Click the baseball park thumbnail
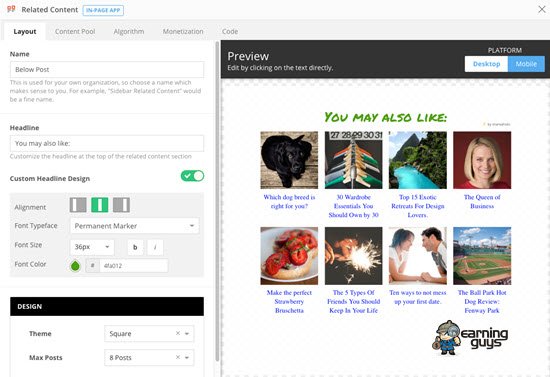 click(482, 256)
